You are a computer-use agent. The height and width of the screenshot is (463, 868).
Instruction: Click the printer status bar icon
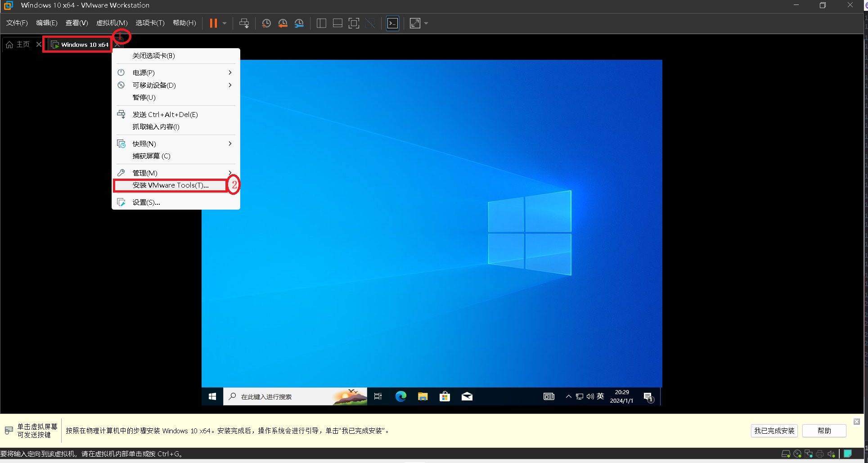[820, 454]
